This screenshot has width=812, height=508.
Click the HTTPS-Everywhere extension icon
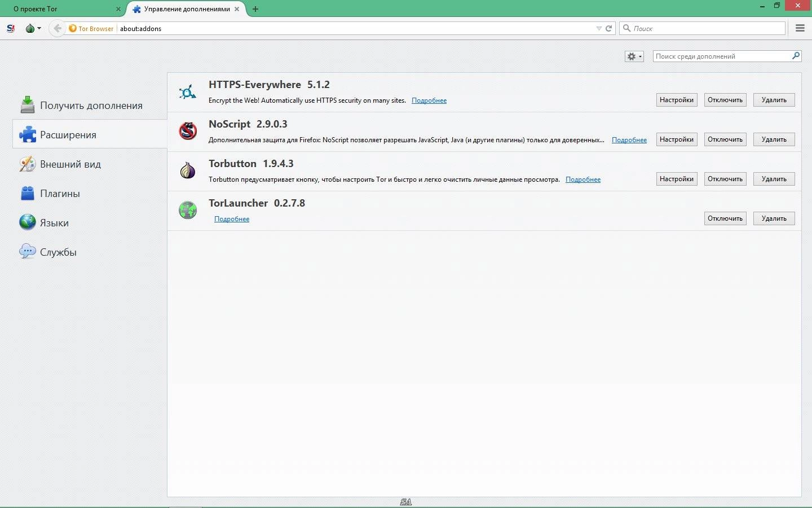click(188, 92)
